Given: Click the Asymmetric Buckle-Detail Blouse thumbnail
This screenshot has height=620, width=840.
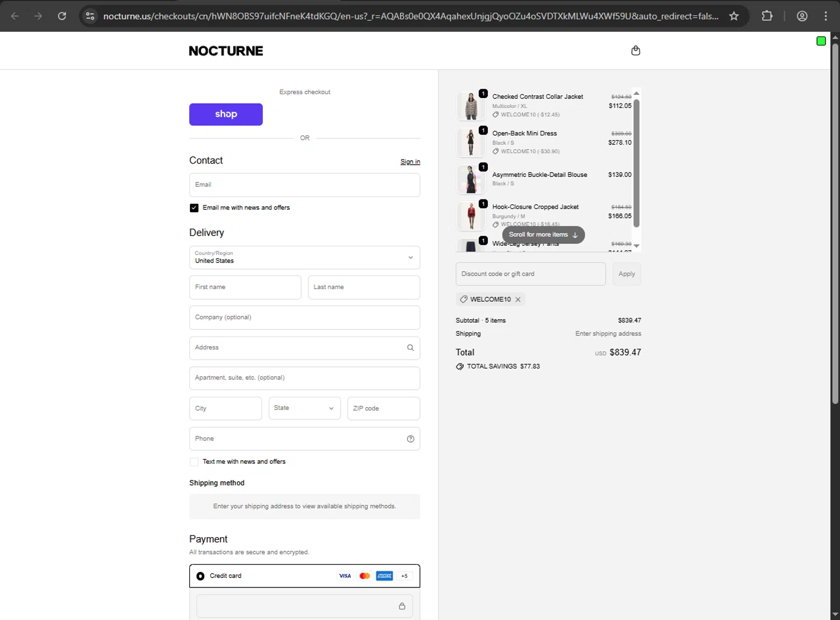Looking at the screenshot, I should [471, 179].
